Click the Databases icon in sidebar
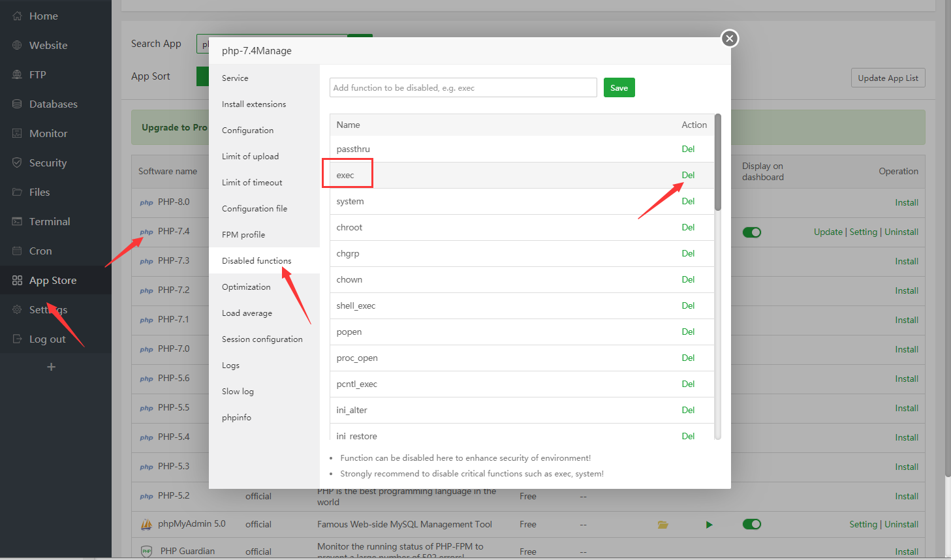This screenshot has width=951, height=560. pyautogui.click(x=18, y=104)
